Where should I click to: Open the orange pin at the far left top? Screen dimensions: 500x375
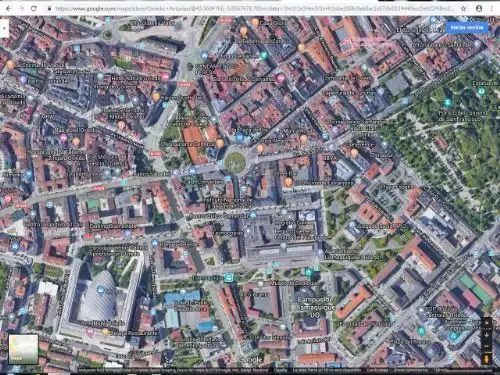pos(10,64)
